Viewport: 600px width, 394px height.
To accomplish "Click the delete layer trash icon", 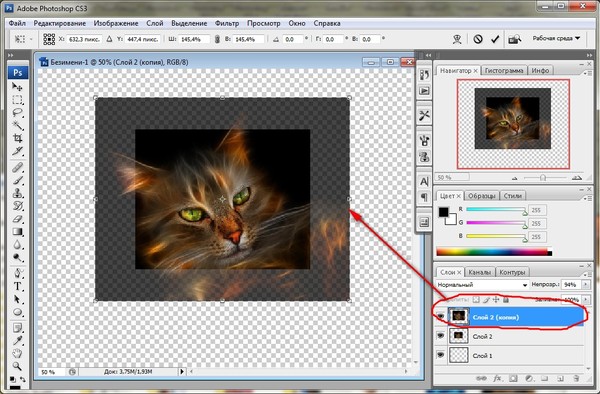I will click(576, 378).
